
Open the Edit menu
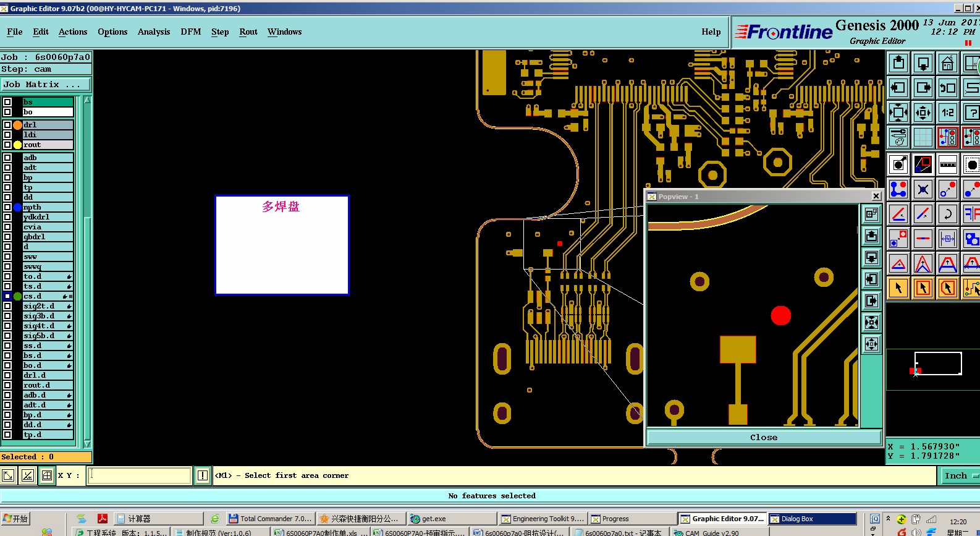[41, 32]
